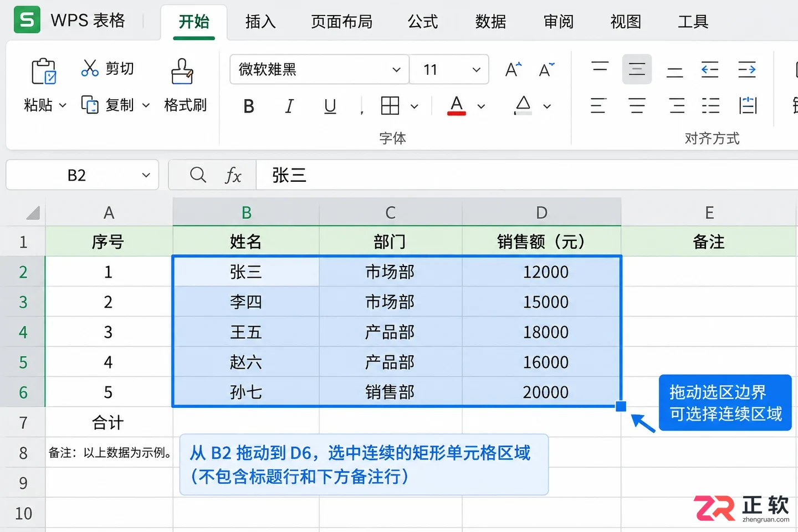Click the cell with value 20000
The width and height of the screenshot is (798, 532).
tap(542, 392)
